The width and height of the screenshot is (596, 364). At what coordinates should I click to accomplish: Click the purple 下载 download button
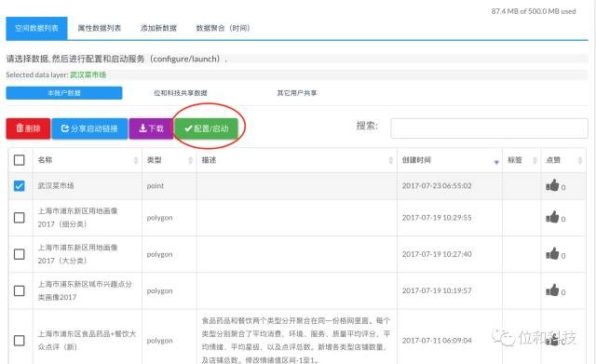pyautogui.click(x=151, y=128)
